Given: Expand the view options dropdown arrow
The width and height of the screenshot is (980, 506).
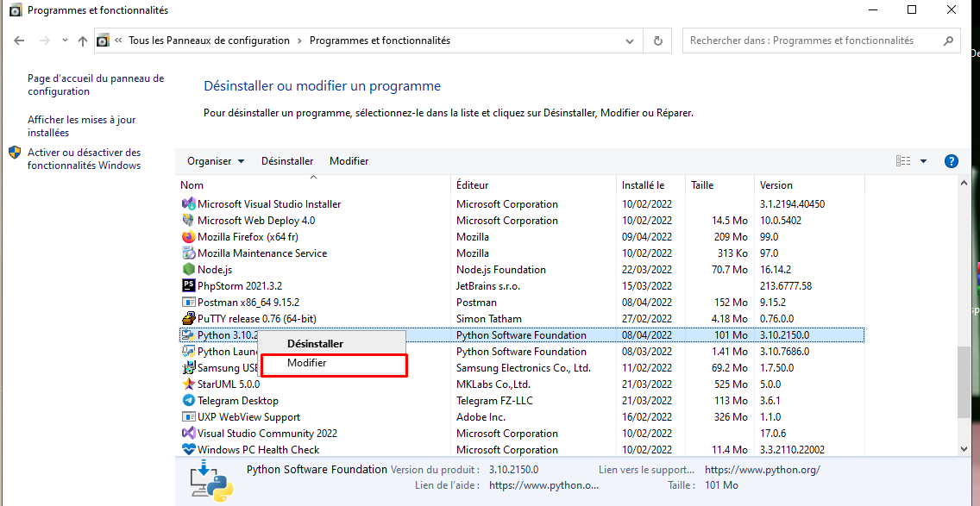Looking at the screenshot, I should tap(924, 161).
